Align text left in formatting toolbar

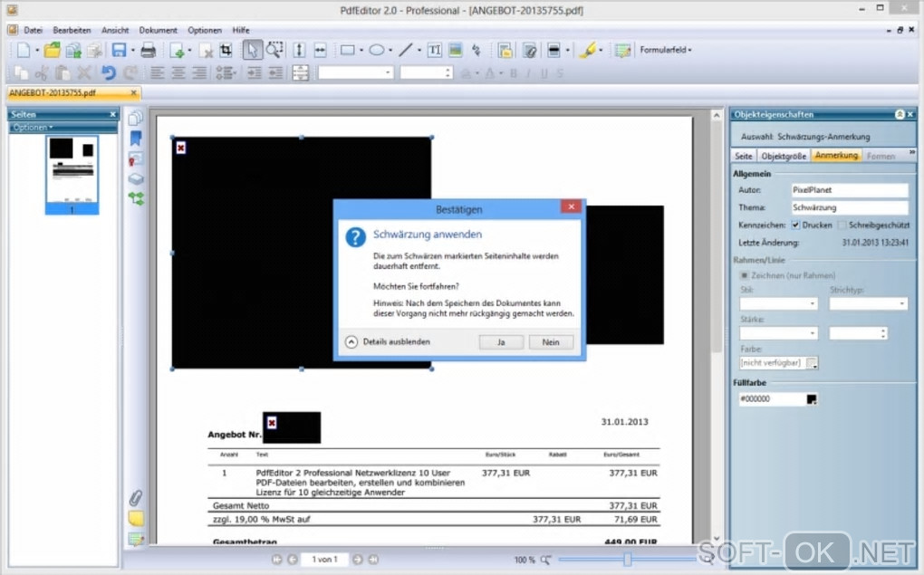157,73
